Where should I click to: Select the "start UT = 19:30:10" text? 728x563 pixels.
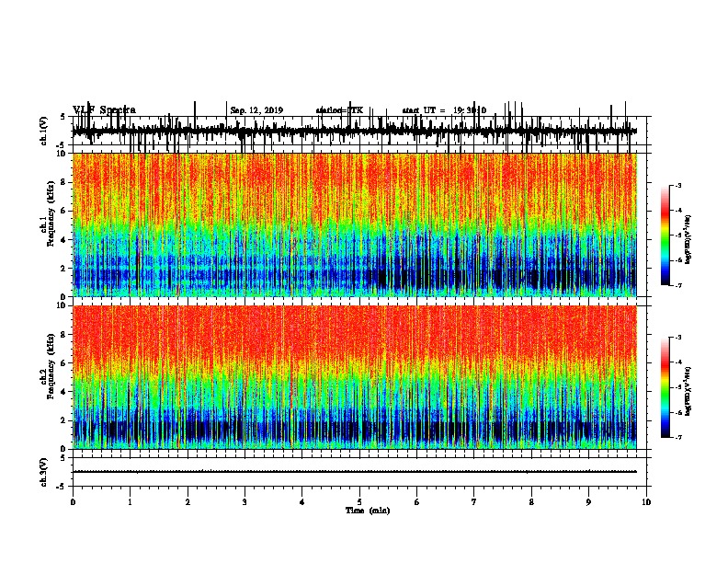(x=444, y=110)
